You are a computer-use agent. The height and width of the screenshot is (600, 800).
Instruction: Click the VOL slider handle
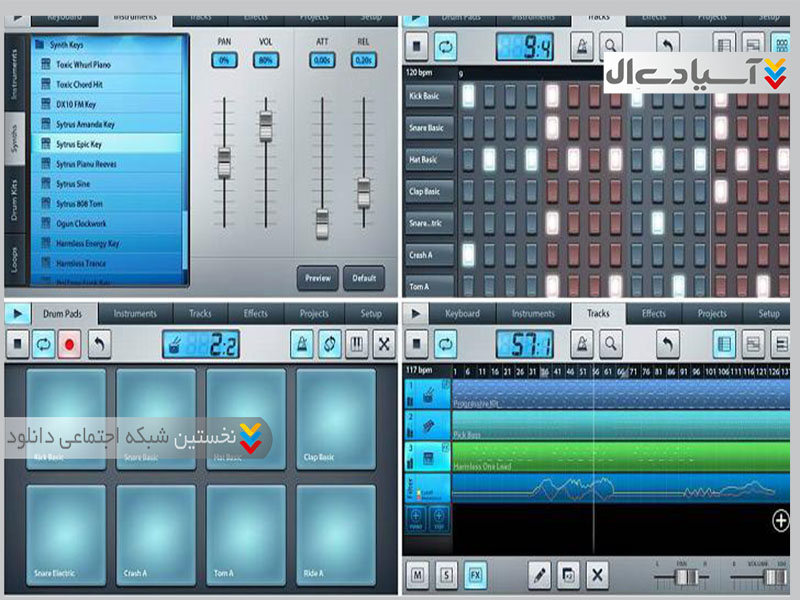click(265, 125)
